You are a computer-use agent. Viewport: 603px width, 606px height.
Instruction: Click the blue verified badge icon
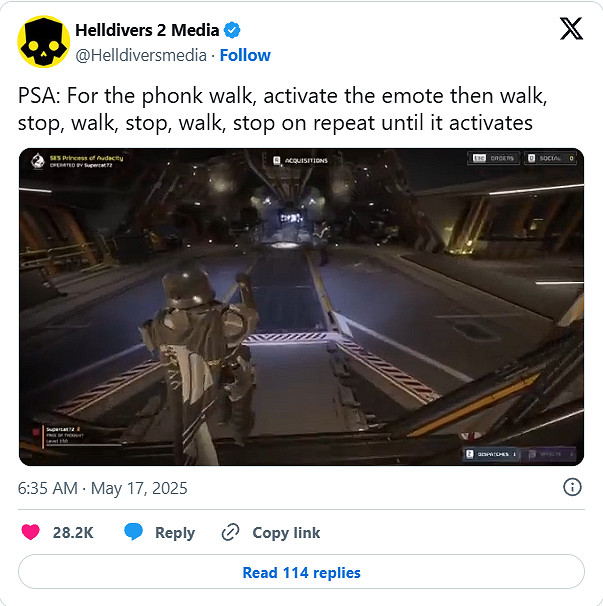pyautogui.click(x=232, y=30)
